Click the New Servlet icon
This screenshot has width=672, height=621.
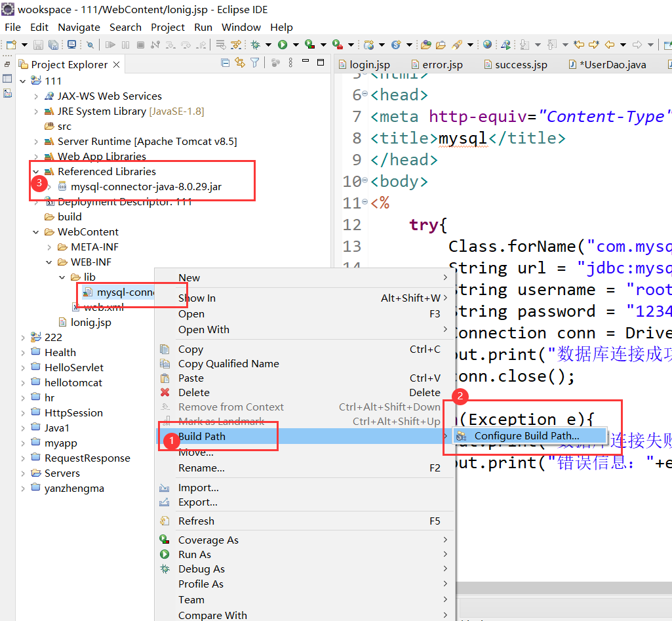tap(396, 45)
